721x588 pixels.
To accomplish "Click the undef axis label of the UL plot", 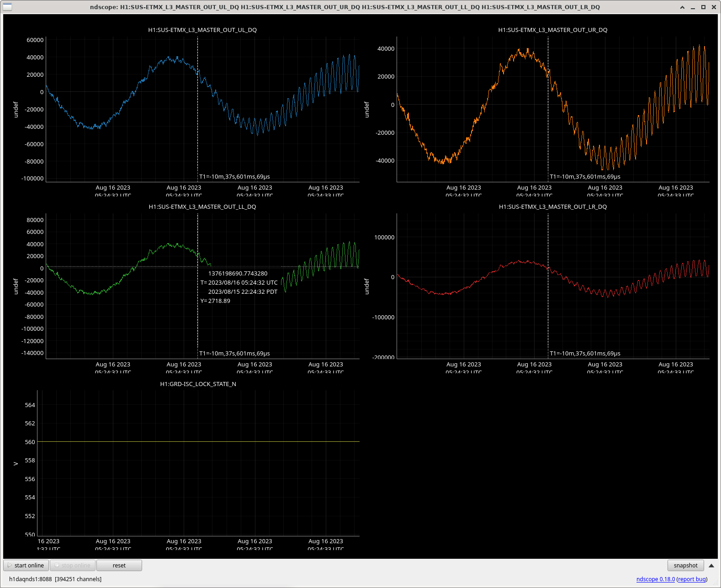I will click(x=16, y=110).
